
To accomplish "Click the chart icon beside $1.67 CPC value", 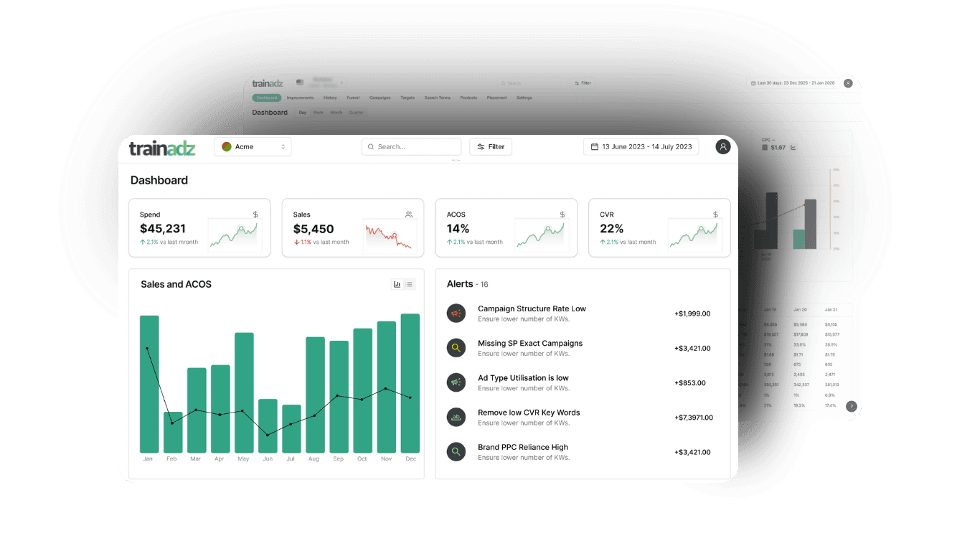I will click(x=793, y=148).
